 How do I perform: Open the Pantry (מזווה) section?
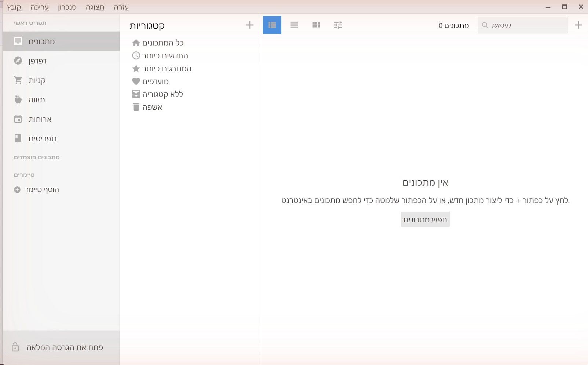61,99
